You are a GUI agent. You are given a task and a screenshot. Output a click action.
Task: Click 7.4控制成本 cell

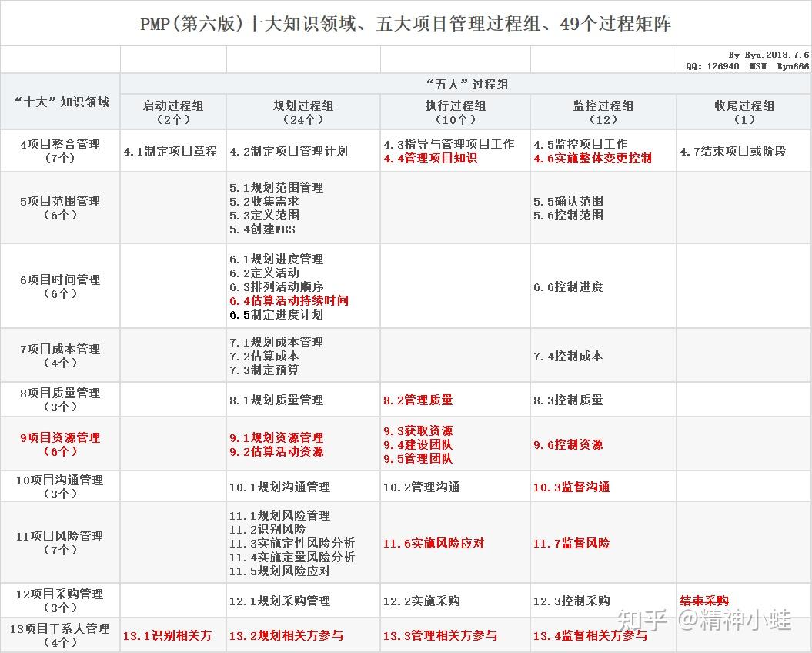click(570, 356)
